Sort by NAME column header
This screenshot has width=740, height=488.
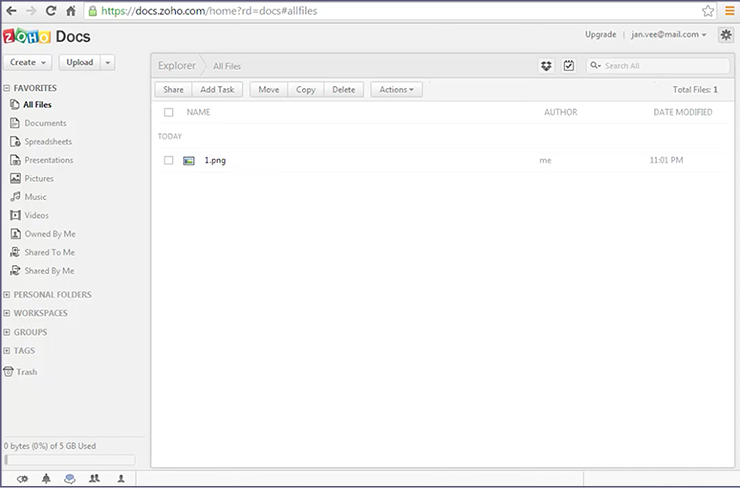[198, 112]
